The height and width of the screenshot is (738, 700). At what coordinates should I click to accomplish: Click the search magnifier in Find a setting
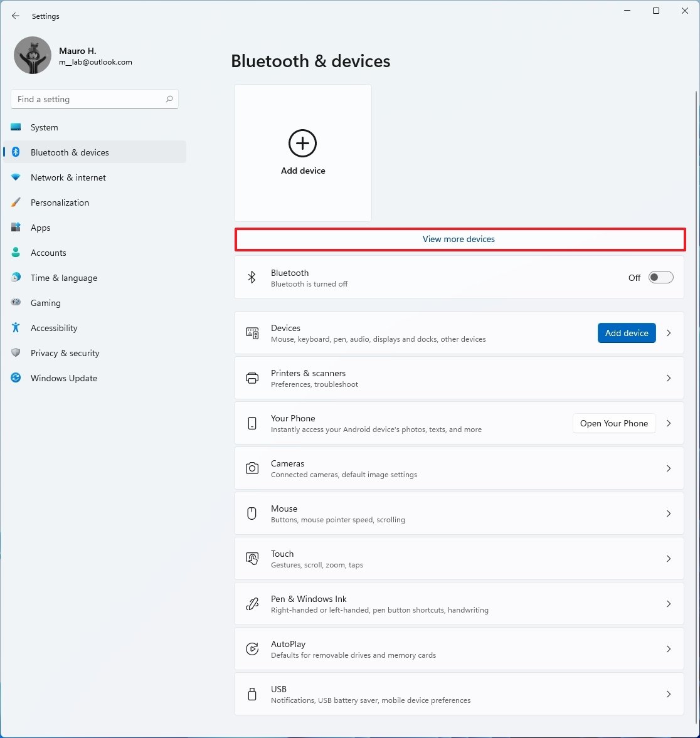(x=169, y=99)
